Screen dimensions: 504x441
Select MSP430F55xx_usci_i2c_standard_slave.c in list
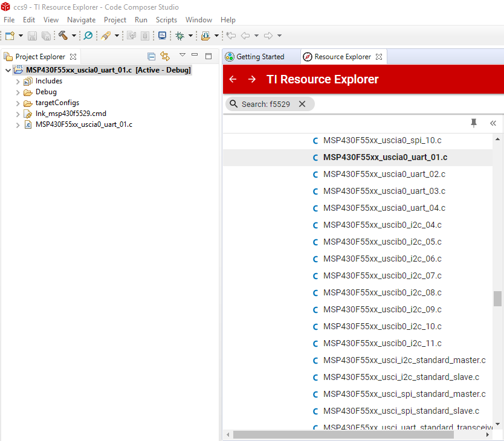point(401,378)
